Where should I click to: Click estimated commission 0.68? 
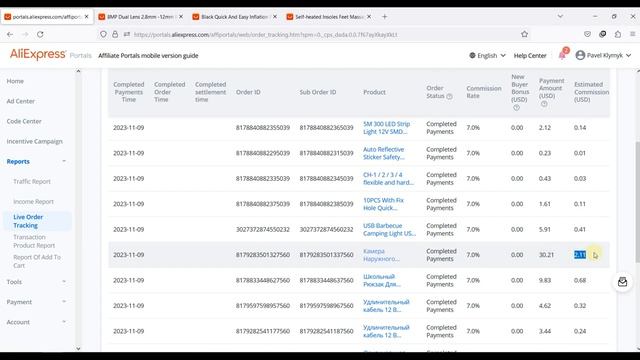(580, 280)
